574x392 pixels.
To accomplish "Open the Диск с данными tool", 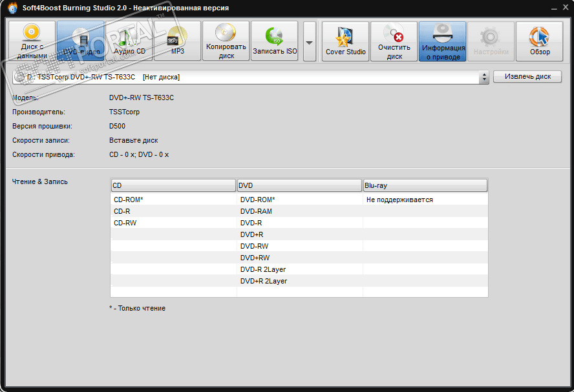I will 32,41.
